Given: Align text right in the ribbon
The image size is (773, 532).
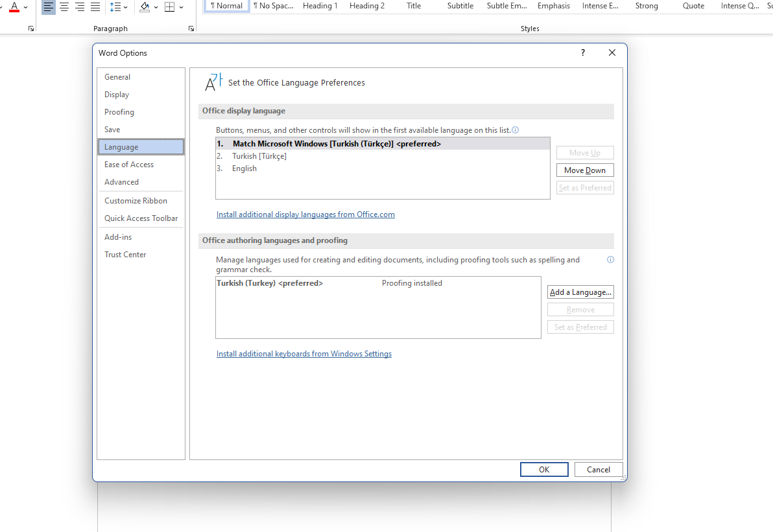Looking at the screenshot, I should click(80, 7).
